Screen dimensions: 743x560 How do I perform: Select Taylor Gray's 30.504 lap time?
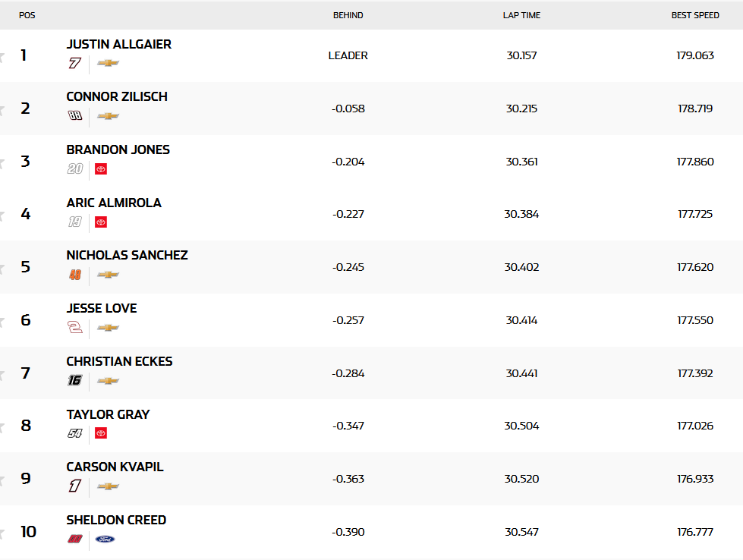click(521, 426)
